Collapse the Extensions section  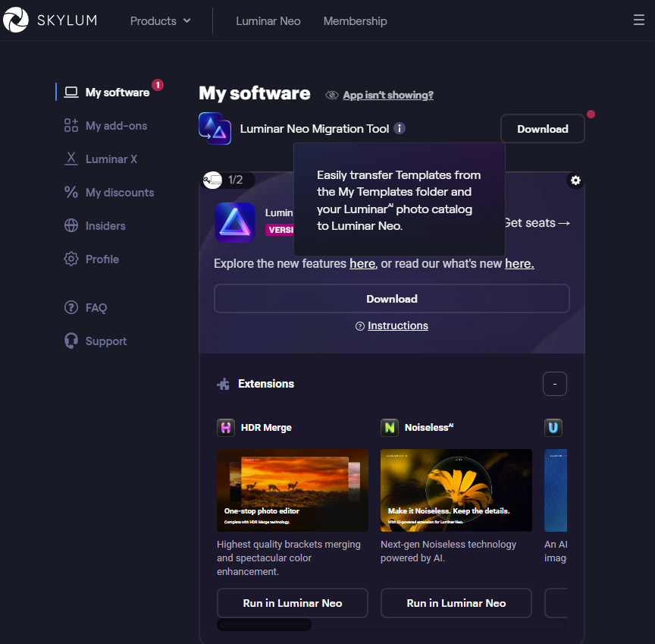tap(555, 384)
